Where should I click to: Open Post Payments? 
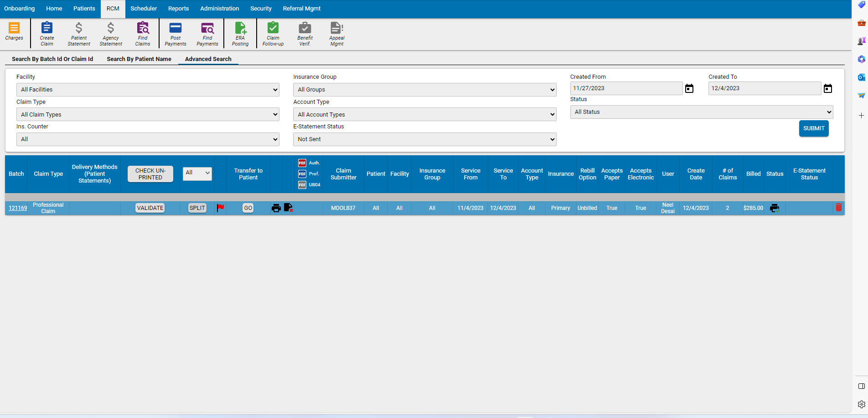click(x=176, y=33)
